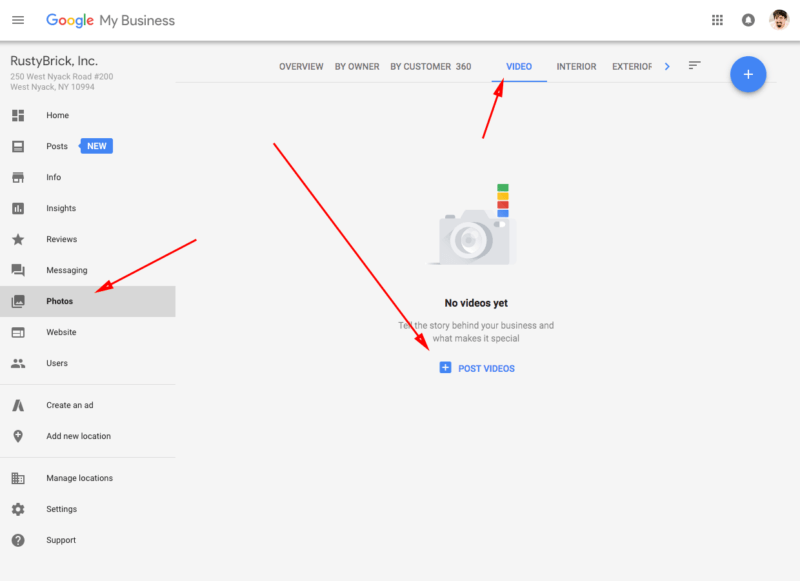800x581 pixels.
Task: Click the Settings gear icon
Action: pyautogui.click(x=18, y=509)
